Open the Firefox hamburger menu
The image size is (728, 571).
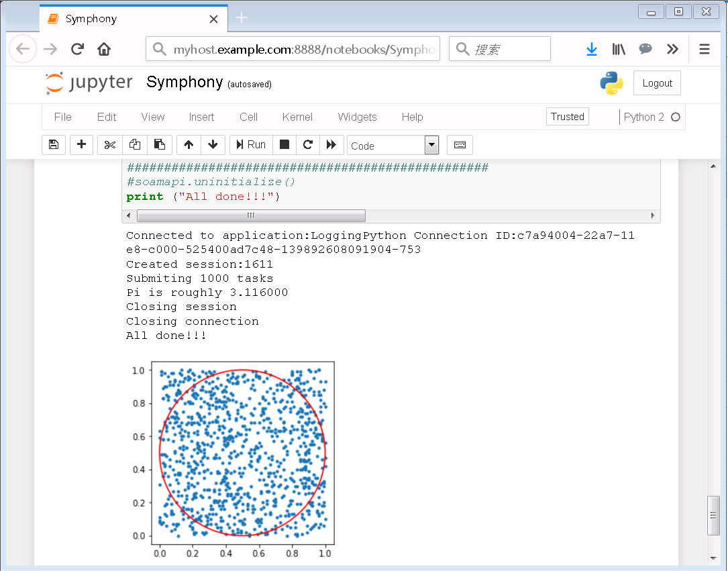(x=704, y=49)
